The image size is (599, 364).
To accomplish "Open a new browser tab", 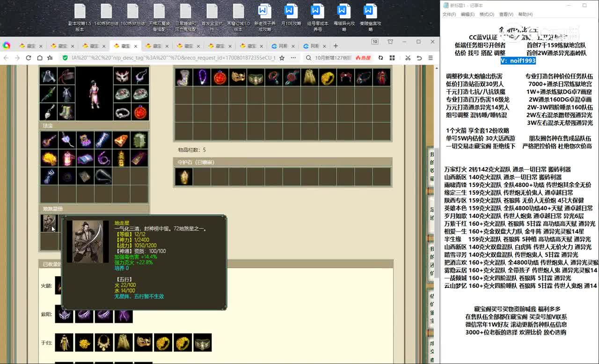I will pos(336,46).
